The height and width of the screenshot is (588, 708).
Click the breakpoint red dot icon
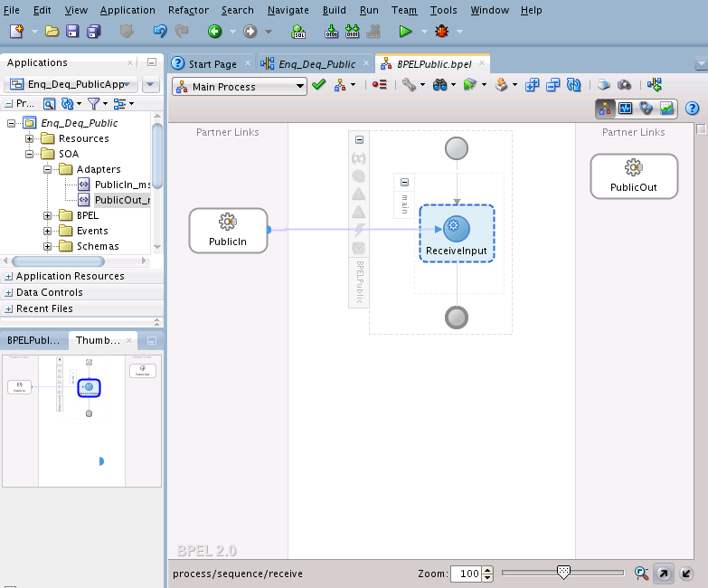click(380, 84)
